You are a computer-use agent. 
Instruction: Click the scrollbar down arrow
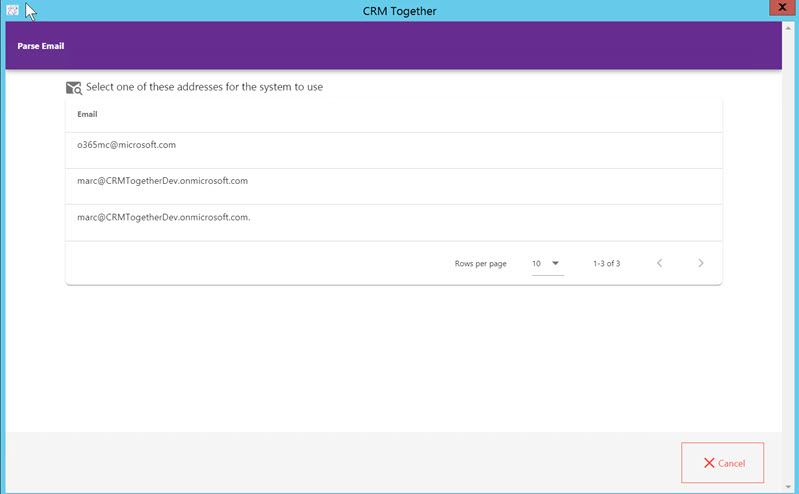[788, 487]
